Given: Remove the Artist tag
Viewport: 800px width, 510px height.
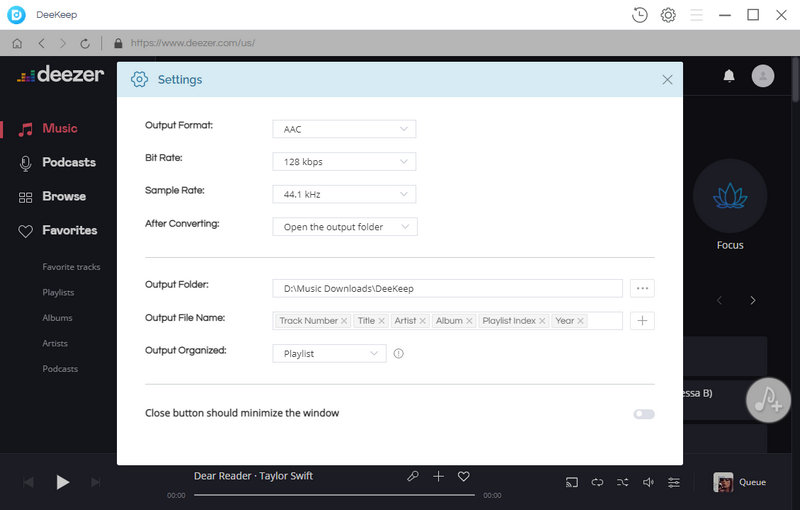Looking at the screenshot, I should 422,321.
